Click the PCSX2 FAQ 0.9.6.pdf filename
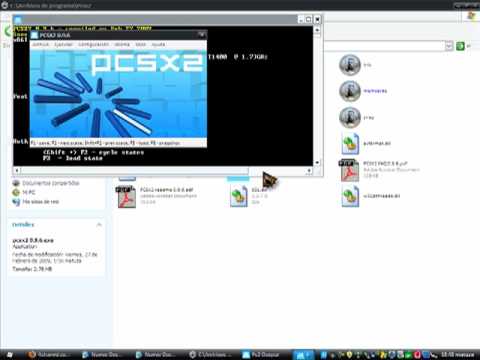Viewport: 480px width, 360px height. [x=385, y=163]
